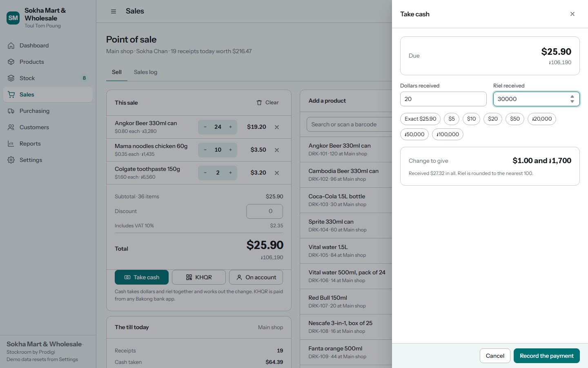Pick the ៛100,000 quick amount

pyautogui.click(x=448, y=135)
